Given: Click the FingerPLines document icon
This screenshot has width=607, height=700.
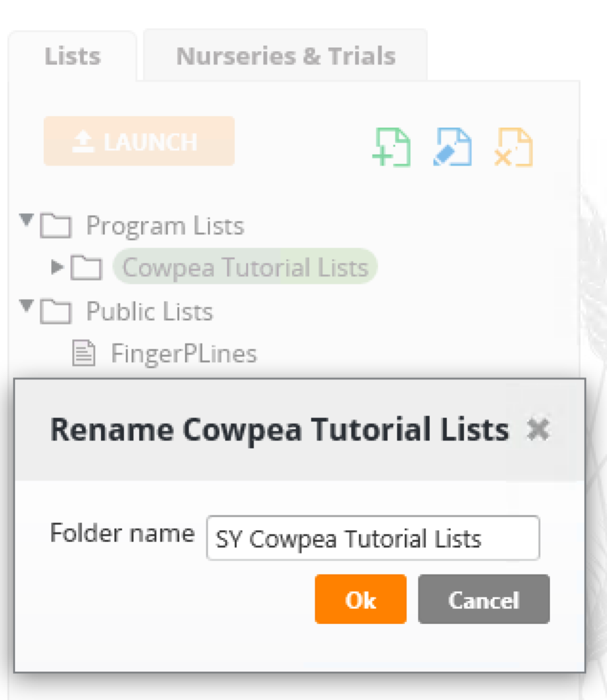Looking at the screenshot, I should tap(84, 353).
